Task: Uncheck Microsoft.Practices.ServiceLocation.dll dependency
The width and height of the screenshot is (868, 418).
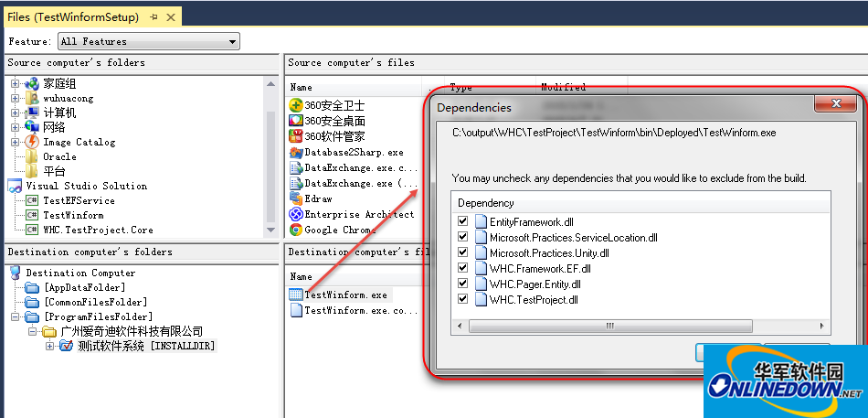Action: tap(463, 237)
